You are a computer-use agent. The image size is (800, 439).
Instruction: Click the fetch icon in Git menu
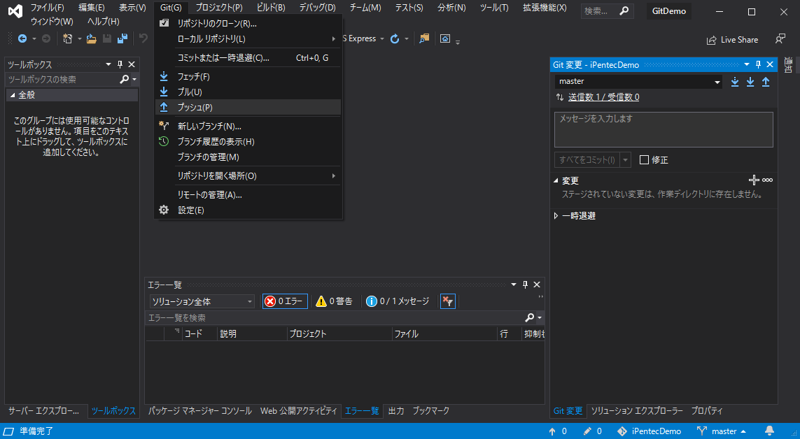164,77
